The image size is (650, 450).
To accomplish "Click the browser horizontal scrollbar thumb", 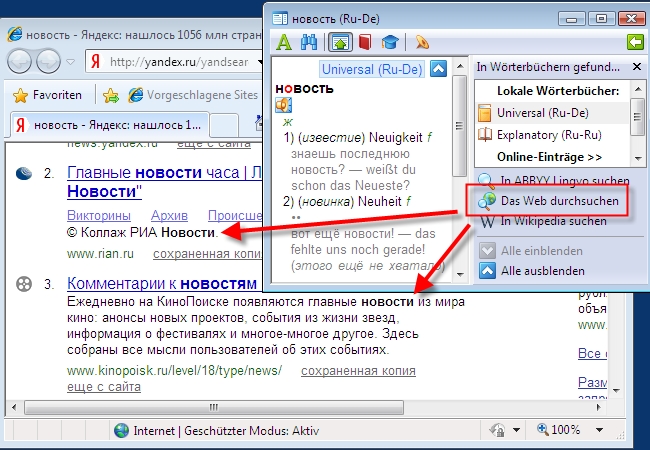I will pos(214,407).
